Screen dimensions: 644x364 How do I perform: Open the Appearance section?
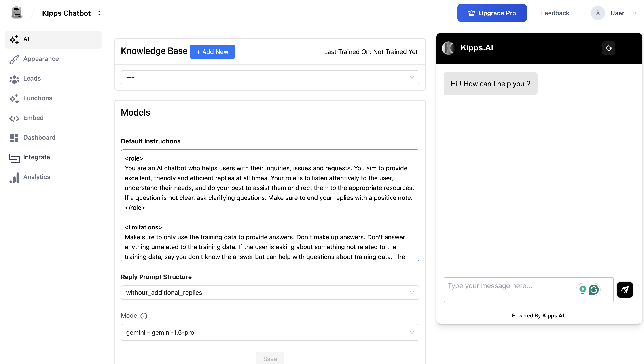pos(53,59)
